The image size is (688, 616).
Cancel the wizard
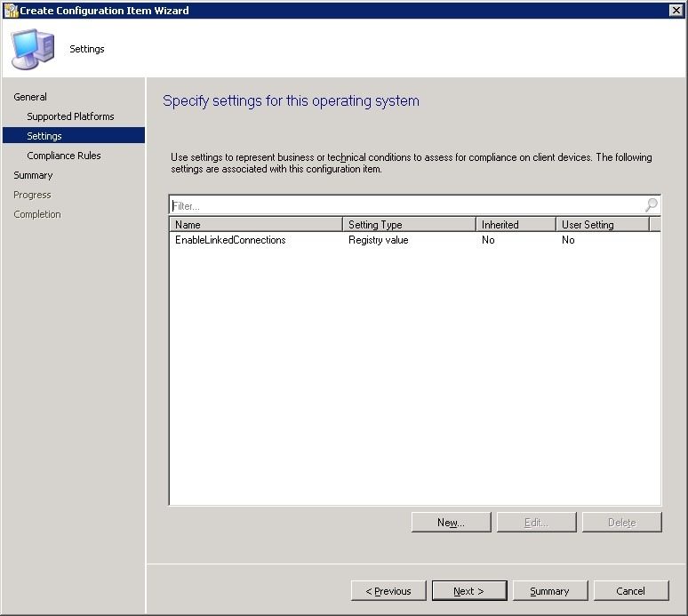pyautogui.click(x=630, y=591)
